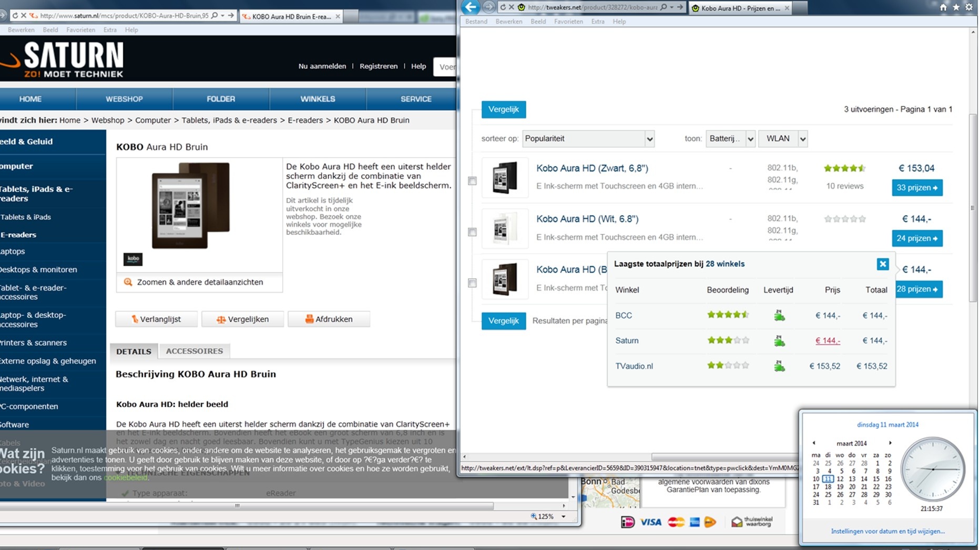Viewport: 980px width, 550px height.
Task: Open the 28 winkels link
Action: [x=725, y=264]
